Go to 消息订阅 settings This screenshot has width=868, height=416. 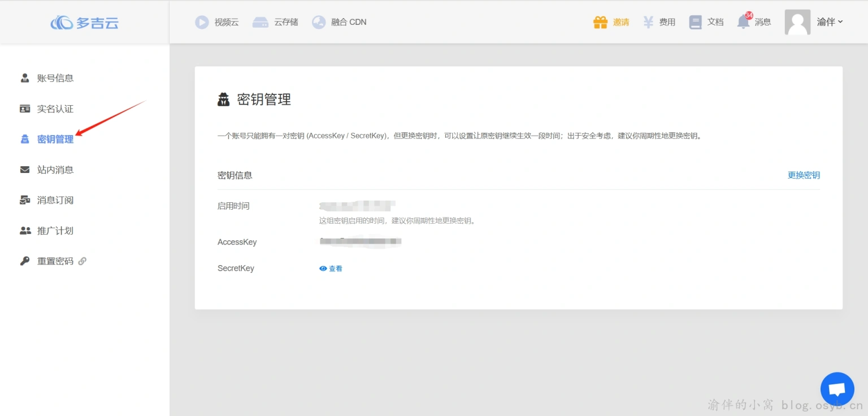(x=55, y=200)
